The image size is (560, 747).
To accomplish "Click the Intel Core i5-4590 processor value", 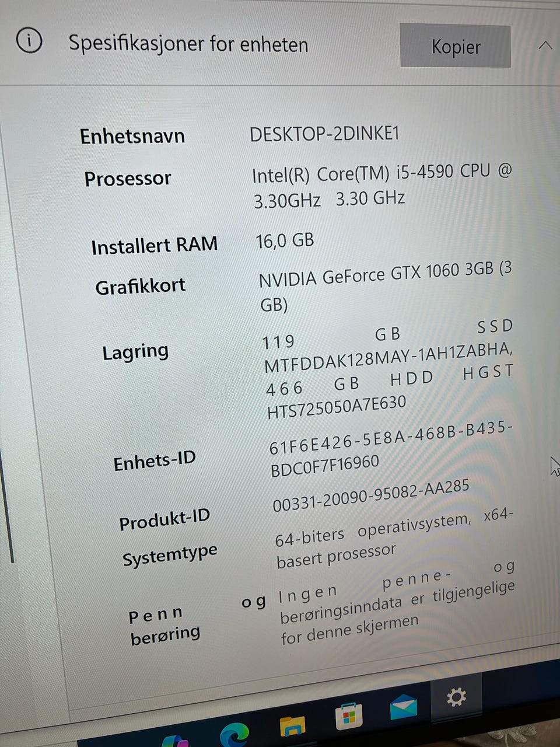I will (x=382, y=186).
